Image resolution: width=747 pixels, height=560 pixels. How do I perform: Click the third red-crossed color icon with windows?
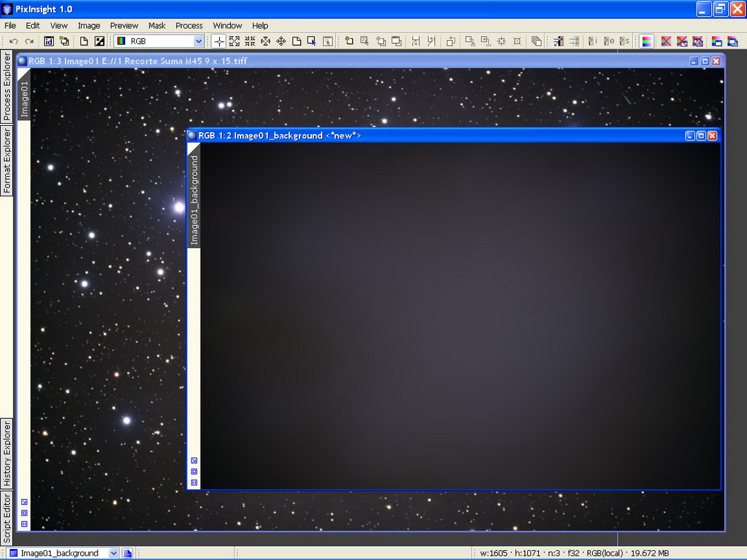697,41
